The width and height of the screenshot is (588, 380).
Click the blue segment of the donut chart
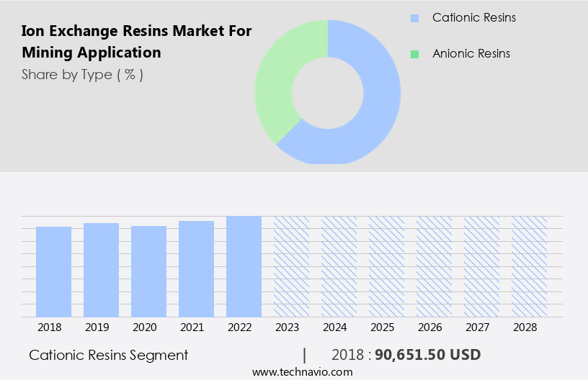coord(375,108)
